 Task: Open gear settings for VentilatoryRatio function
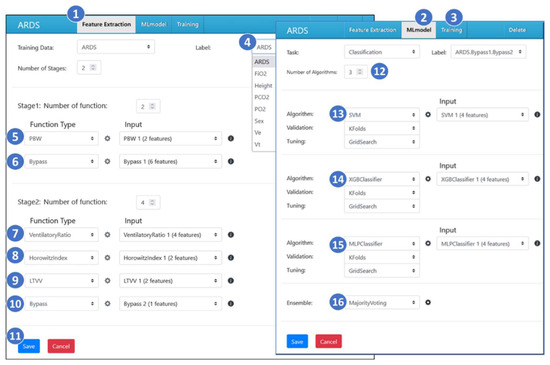[107, 235]
